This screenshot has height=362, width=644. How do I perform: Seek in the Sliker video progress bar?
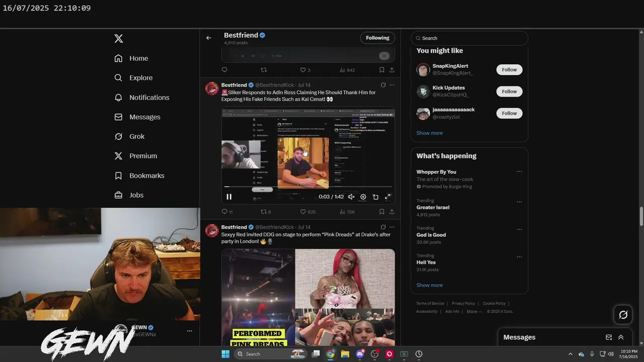point(308,187)
